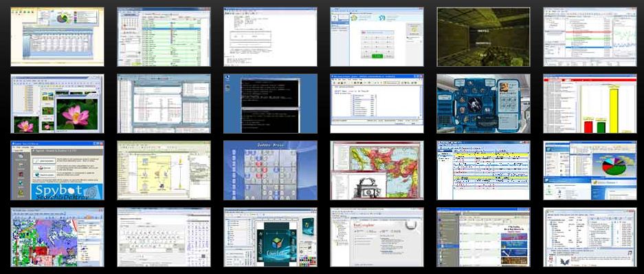Select the 3D multicolor pie chart thumbnail
644x274 pixels.
[590, 171]
